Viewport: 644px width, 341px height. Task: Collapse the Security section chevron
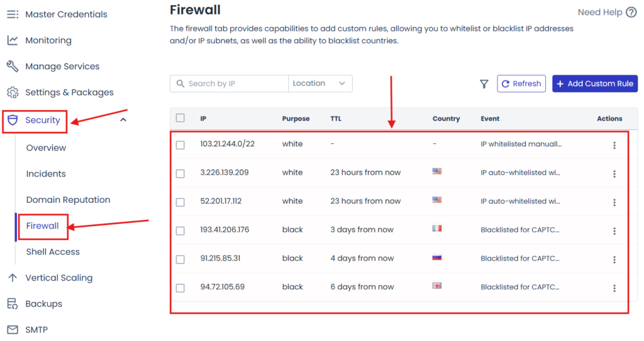[123, 119]
